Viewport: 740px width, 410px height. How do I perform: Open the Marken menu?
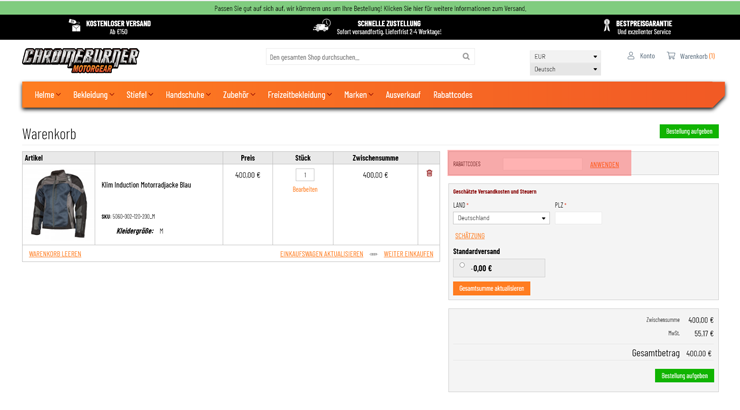tap(358, 95)
